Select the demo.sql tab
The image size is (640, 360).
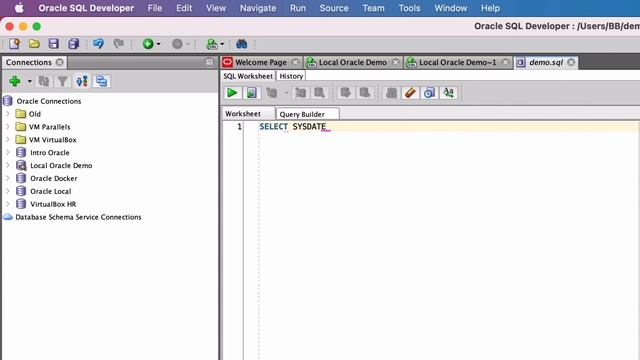point(546,62)
